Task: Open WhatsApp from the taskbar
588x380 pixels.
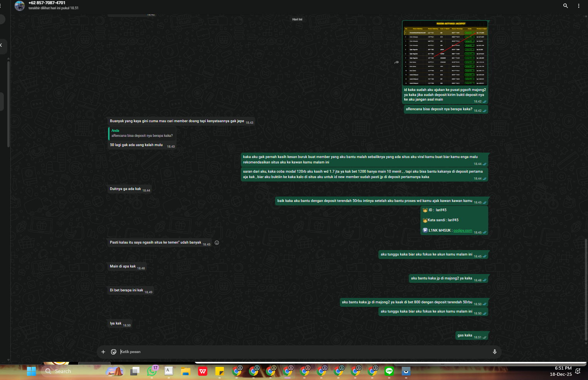Action: (x=152, y=371)
